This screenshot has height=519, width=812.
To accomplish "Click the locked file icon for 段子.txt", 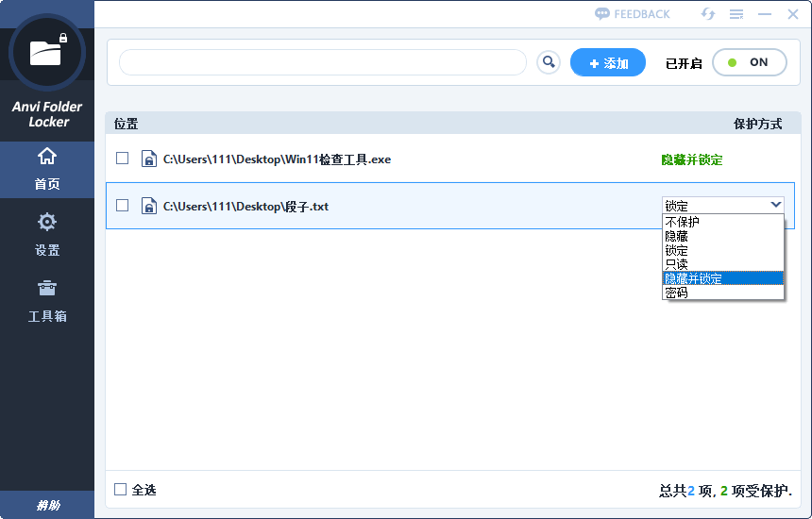I will point(148,206).
